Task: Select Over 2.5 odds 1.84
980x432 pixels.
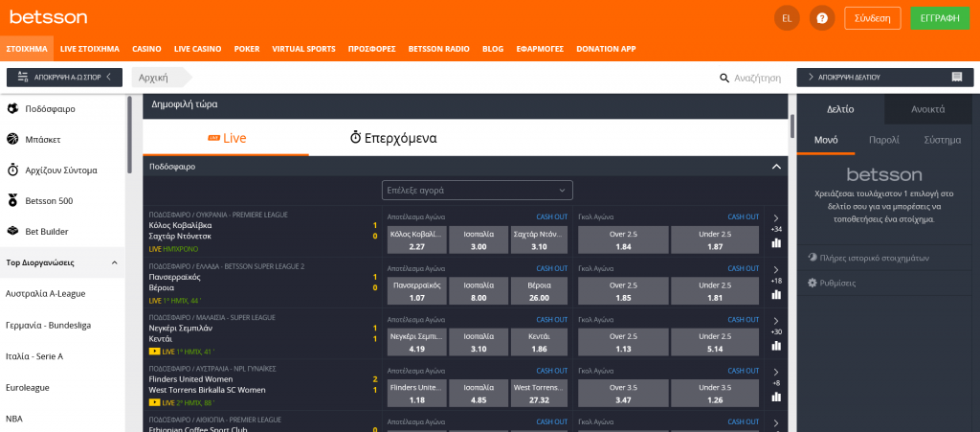Action: (623, 239)
